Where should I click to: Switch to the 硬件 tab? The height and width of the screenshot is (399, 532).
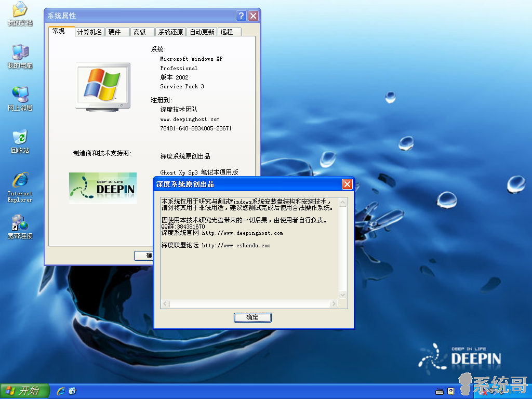pos(117,32)
